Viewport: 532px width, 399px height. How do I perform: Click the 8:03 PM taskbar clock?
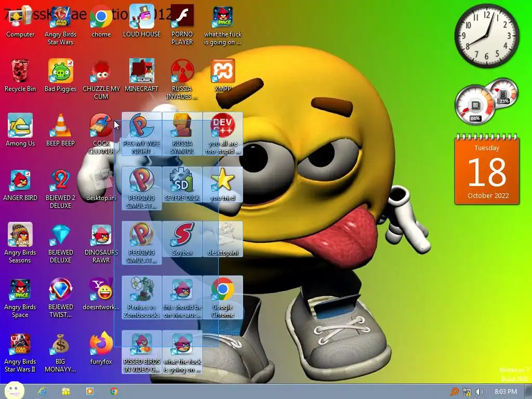coord(506,392)
